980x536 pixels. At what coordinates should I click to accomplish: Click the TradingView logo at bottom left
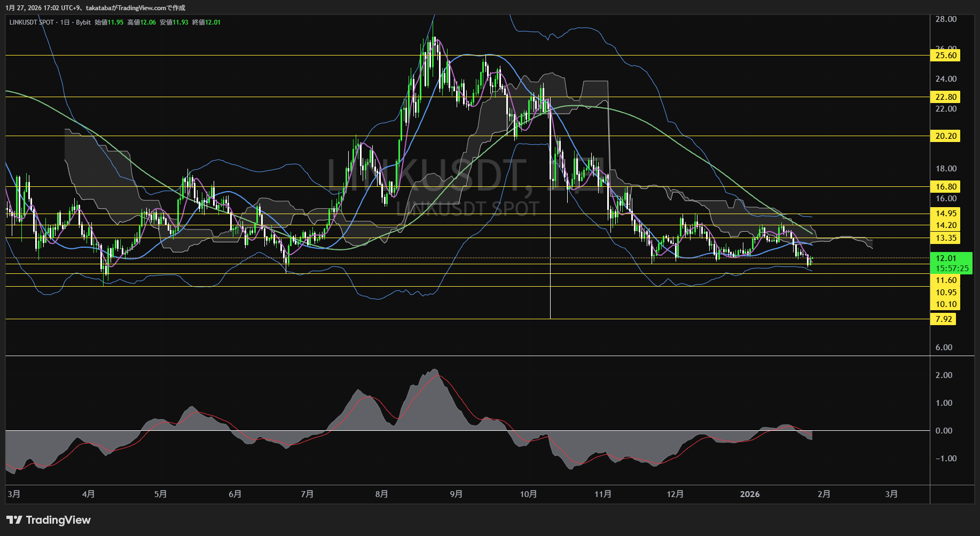tap(48, 520)
